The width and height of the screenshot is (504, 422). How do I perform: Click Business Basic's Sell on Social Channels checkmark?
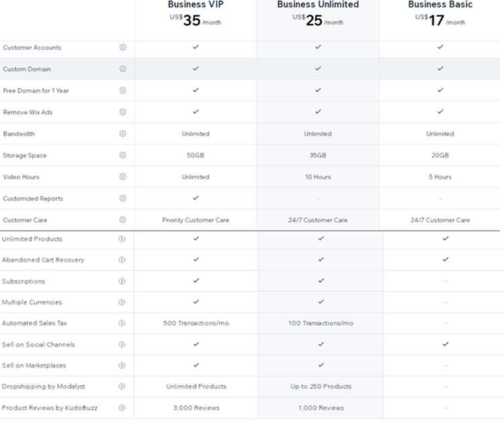click(445, 344)
